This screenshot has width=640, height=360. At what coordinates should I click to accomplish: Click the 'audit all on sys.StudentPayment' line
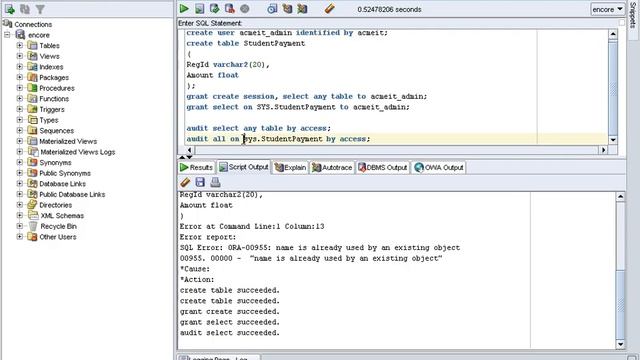[278, 139]
